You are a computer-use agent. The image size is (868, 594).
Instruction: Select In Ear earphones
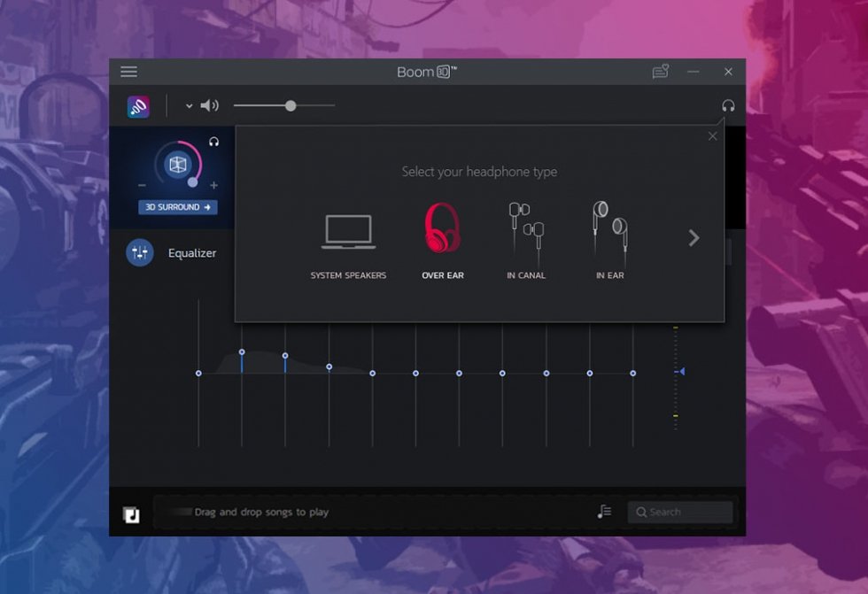(x=610, y=242)
